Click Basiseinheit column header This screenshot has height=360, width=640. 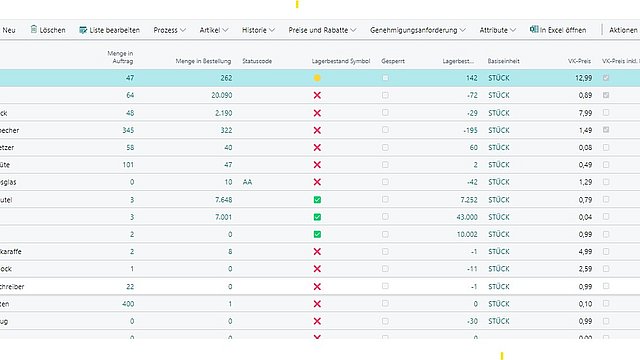coord(504,61)
